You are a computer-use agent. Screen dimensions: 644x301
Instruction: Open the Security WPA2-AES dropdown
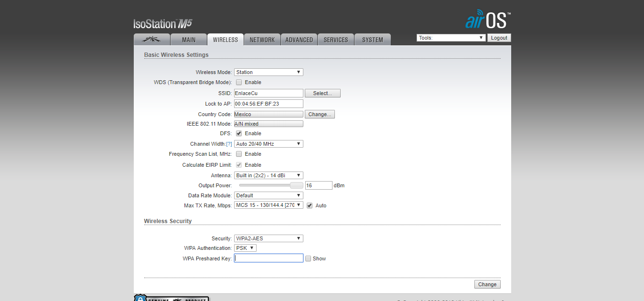point(268,238)
